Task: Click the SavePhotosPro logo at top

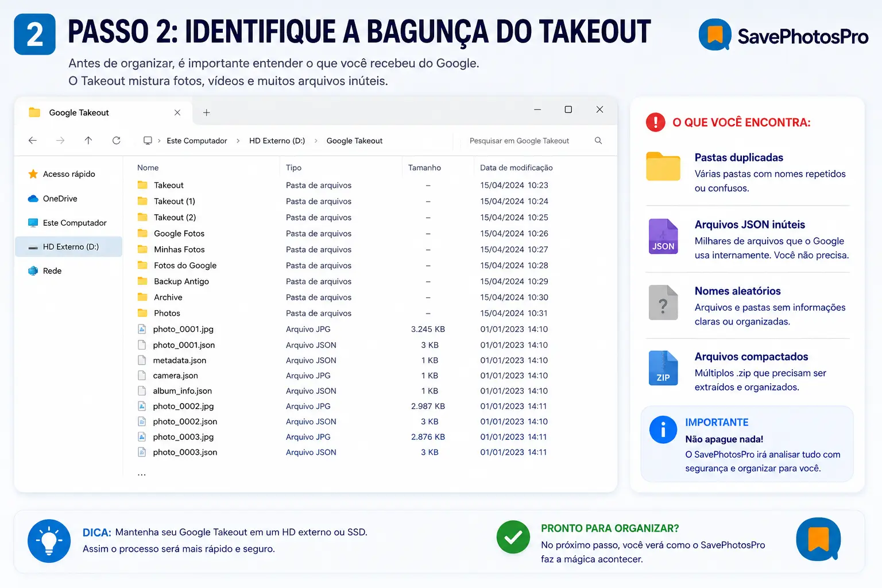Action: [783, 36]
